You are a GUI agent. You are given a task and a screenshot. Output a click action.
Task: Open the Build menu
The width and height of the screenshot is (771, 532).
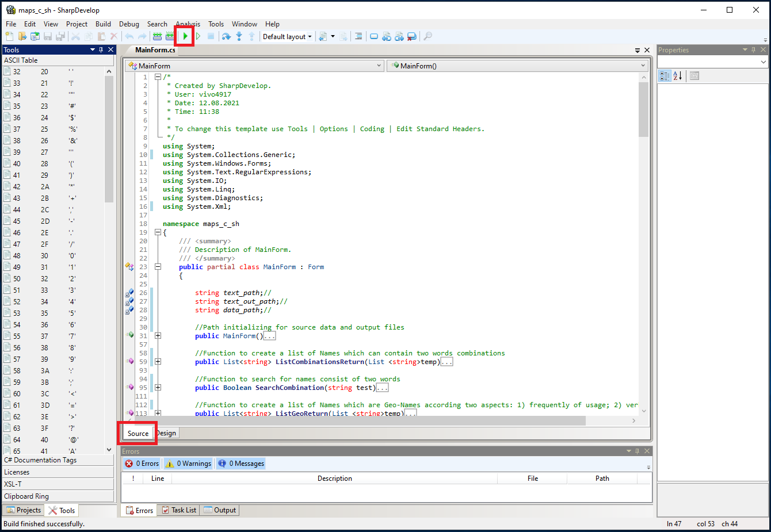103,24
